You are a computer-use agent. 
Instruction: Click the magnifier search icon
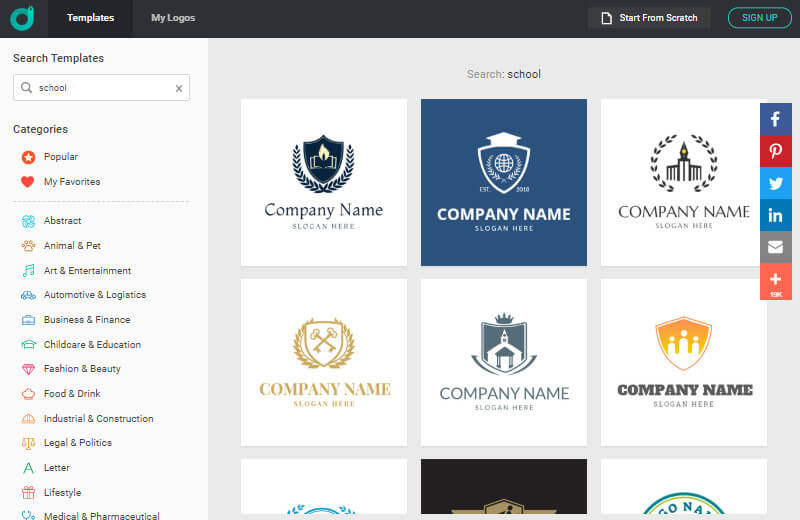[26, 88]
